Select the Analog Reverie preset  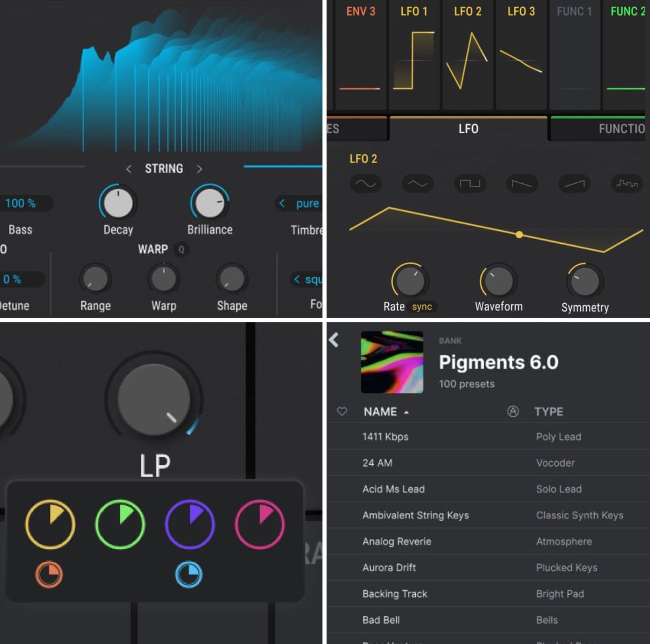tap(397, 541)
